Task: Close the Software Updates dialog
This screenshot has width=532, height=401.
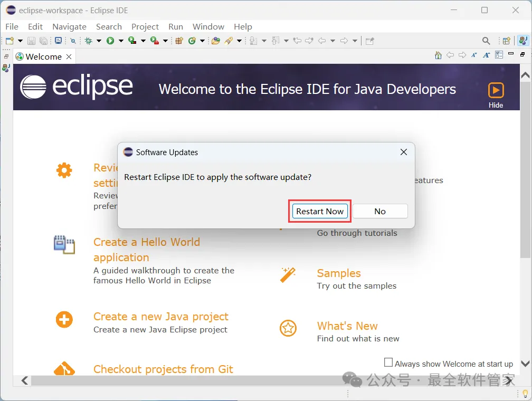Action: [x=403, y=152]
